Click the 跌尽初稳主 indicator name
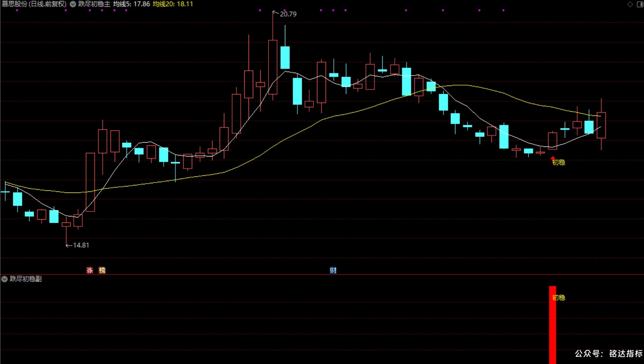The width and height of the screenshot is (644, 364). pyautogui.click(x=94, y=4)
